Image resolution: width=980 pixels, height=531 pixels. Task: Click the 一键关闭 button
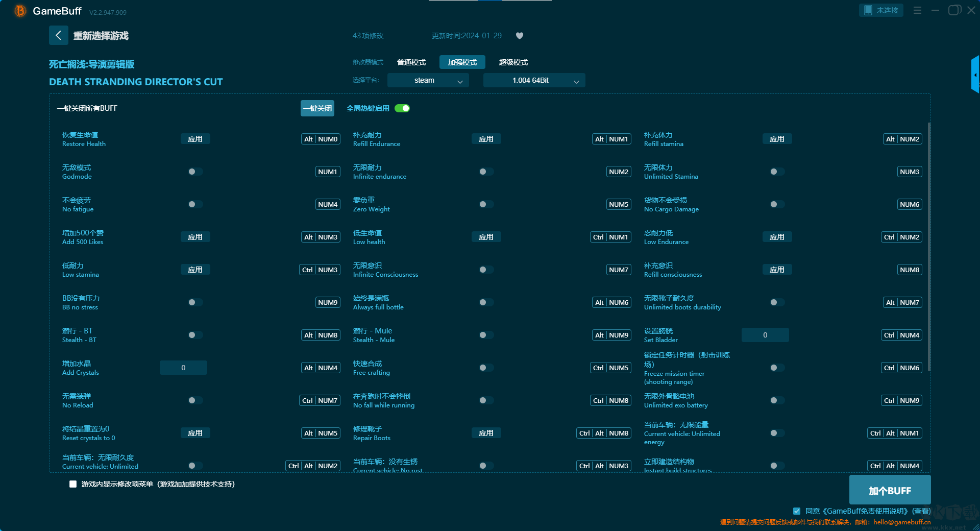pyautogui.click(x=317, y=108)
